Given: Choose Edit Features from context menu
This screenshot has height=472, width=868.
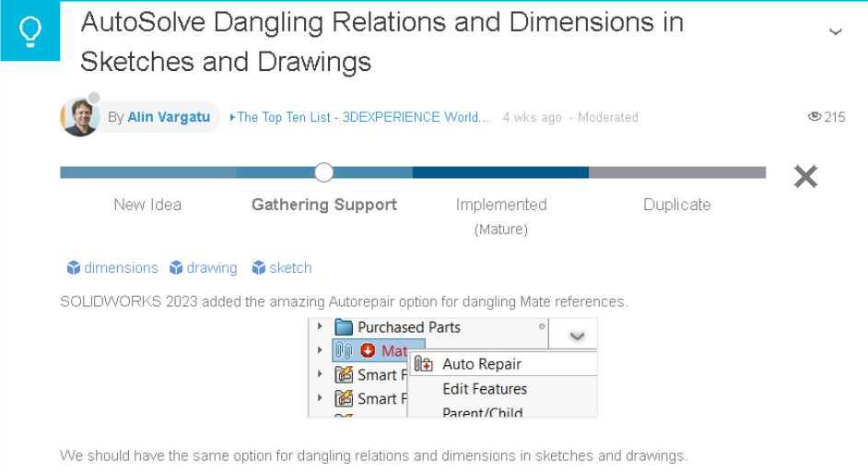Looking at the screenshot, I should (485, 389).
